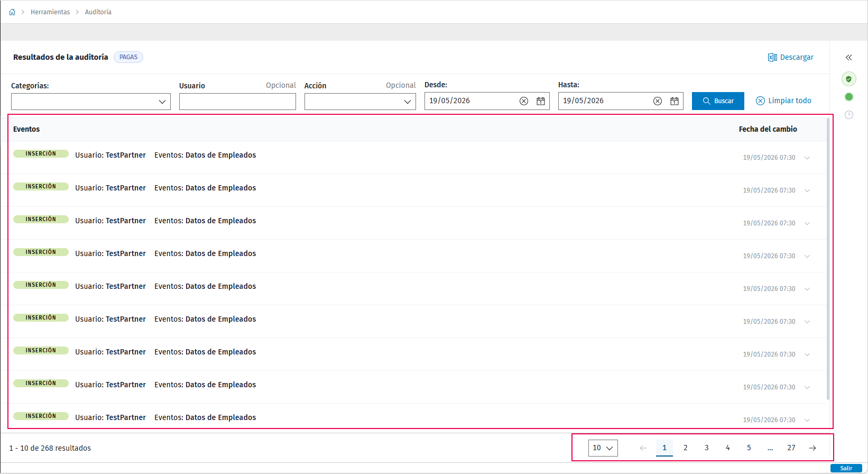Click the PAGAS tag badge
This screenshot has width=868, height=474.
128,57
